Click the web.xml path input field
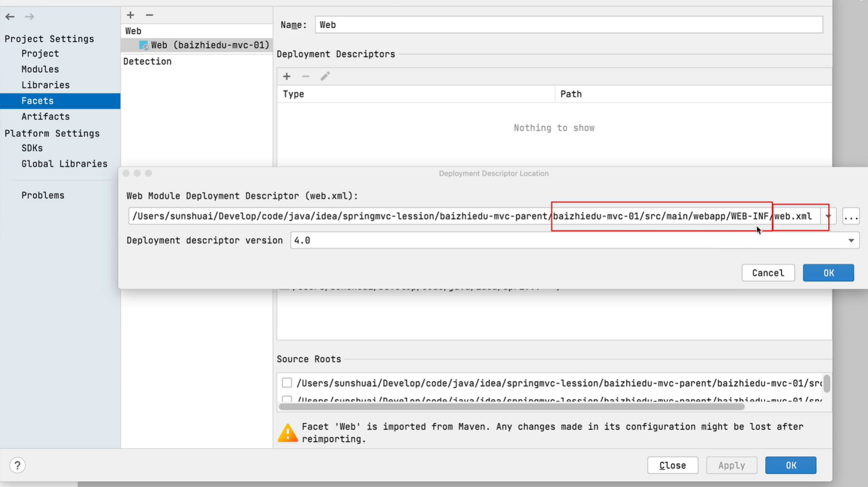Image resolution: width=868 pixels, height=487 pixels. [x=474, y=216]
